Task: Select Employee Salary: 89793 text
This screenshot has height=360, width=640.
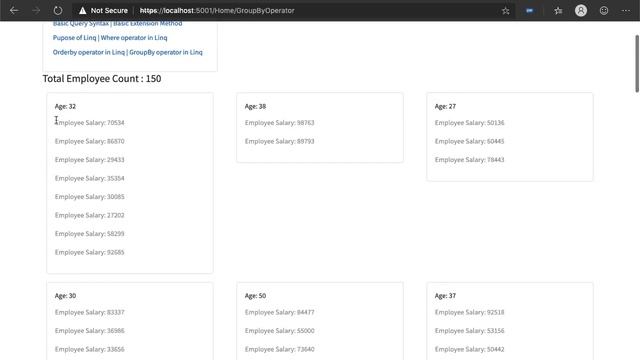Action: pyautogui.click(x=280, y=141)
